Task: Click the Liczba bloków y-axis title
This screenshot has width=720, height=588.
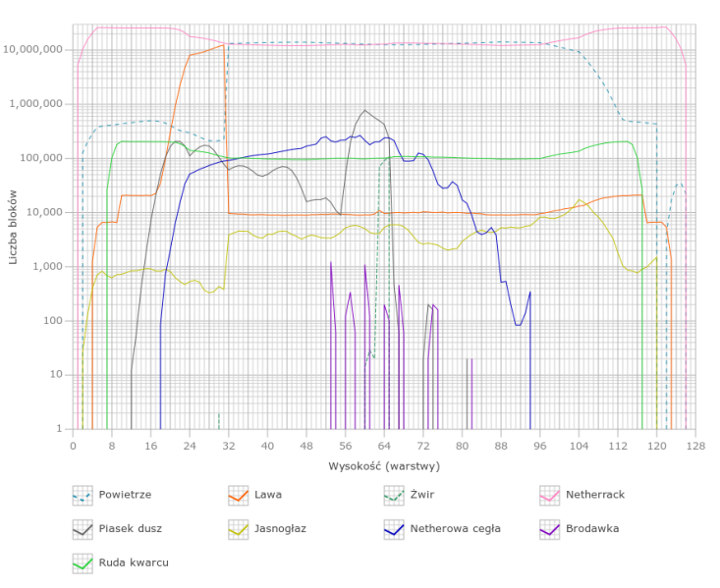Action: click(x=14, y=234)
